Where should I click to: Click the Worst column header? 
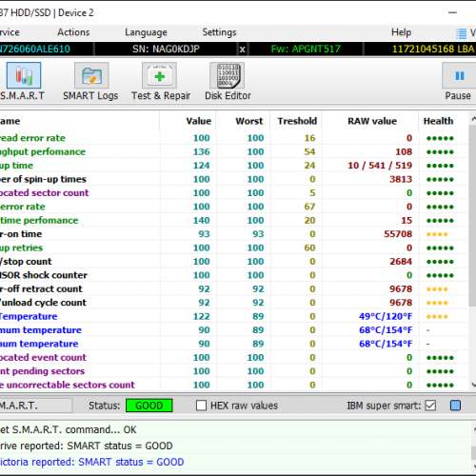click(249, 121)
